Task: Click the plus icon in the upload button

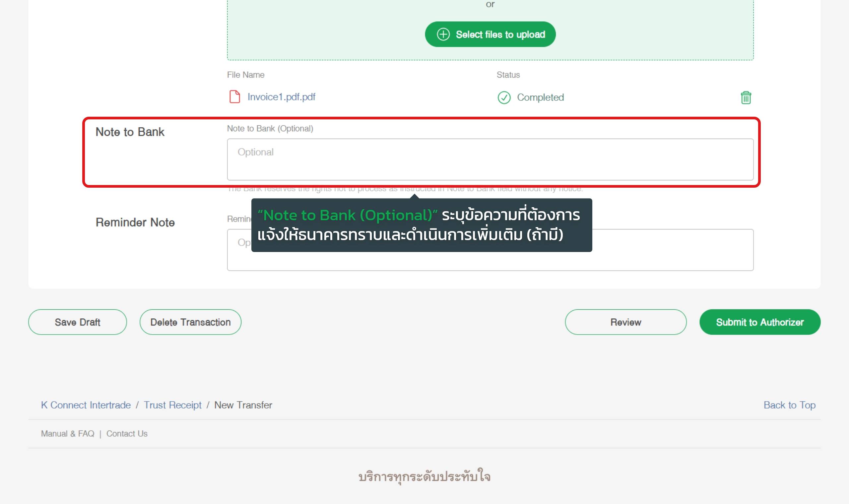Action: [443, 34]
